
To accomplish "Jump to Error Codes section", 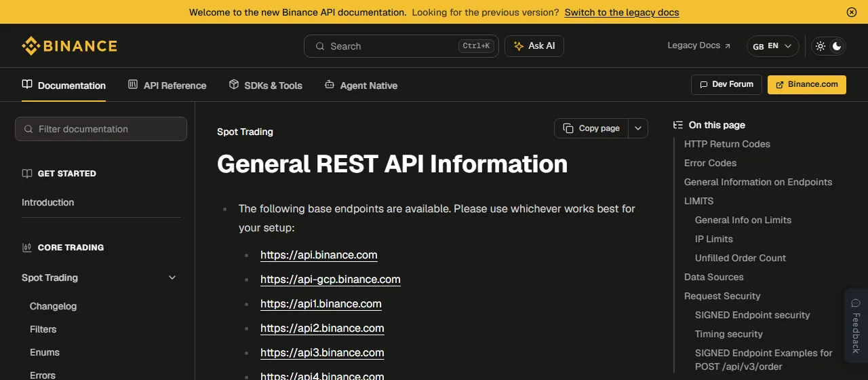I will tap(710, 163).
